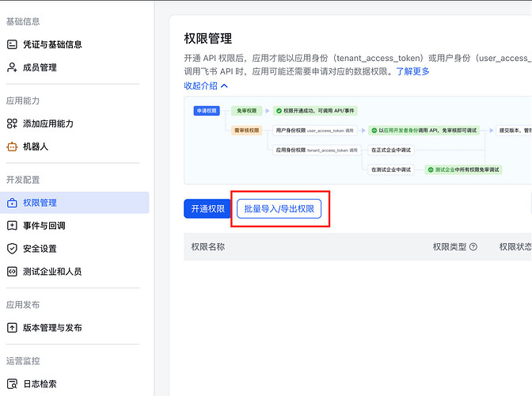Click the 添加应用能力 grid icon
The width and height of the screenshot is (532, 396).
[x=12, y=124]
